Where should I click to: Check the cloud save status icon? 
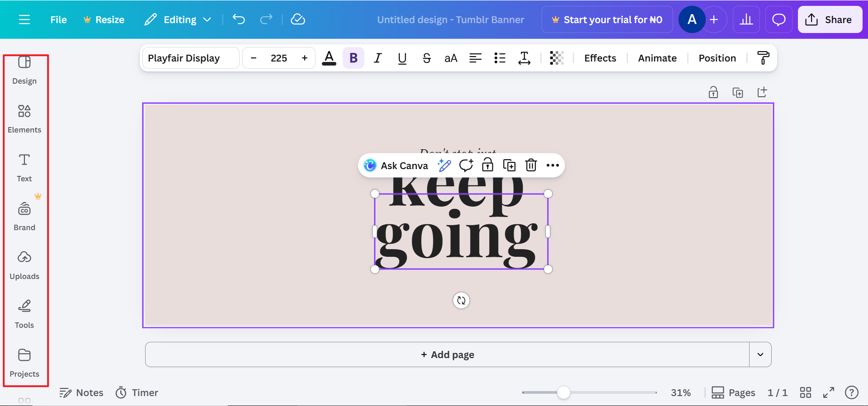pyautogui.click(x=298, y=19)
